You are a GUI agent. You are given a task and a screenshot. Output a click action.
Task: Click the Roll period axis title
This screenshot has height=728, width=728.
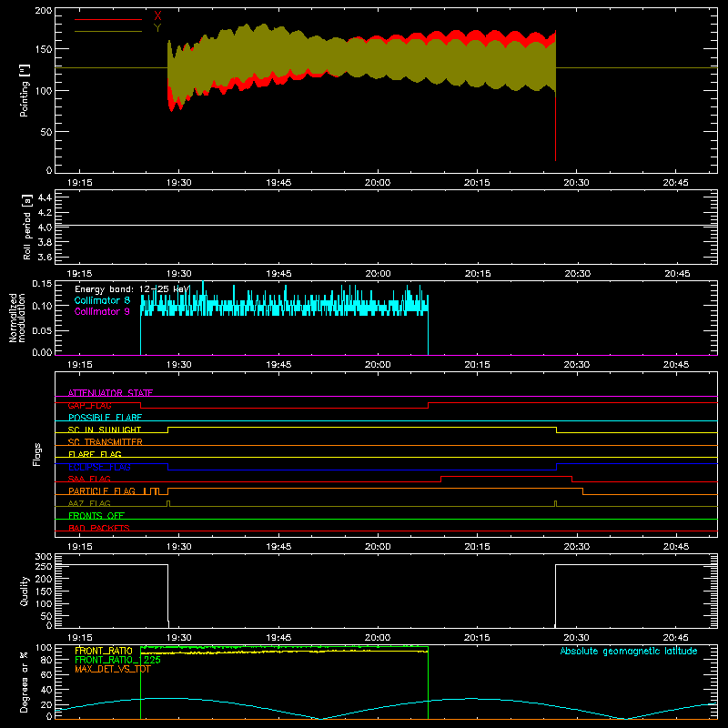point(27,227)
